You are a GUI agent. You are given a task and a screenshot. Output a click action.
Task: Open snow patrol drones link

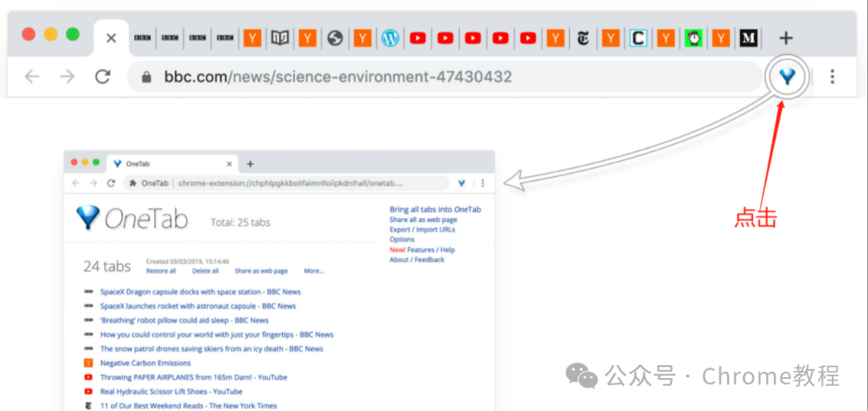click(x=211, y=349)
